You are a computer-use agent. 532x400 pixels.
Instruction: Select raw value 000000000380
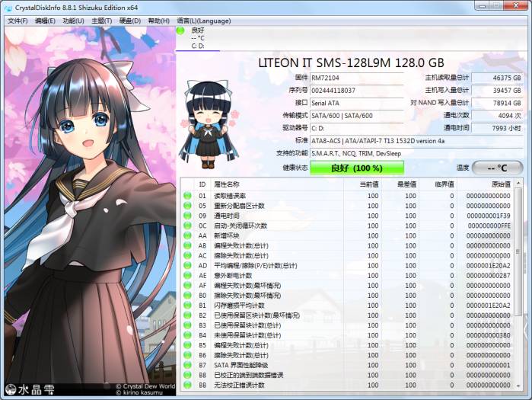tap(488, 335)
